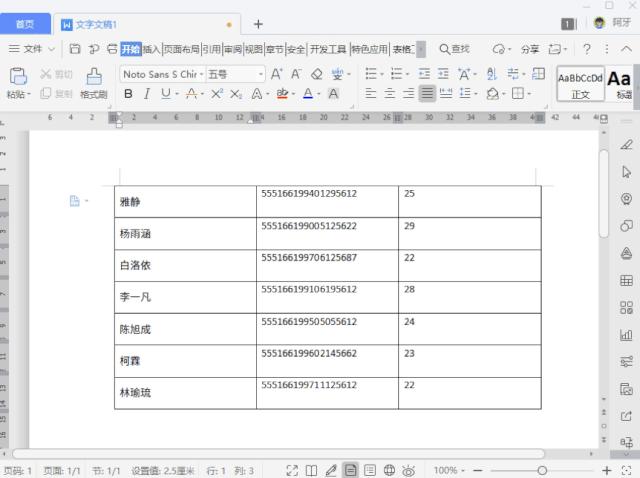Screen dimensions: 640x478
Task: Select the Format Painter brush
Action: click(94, 76)
